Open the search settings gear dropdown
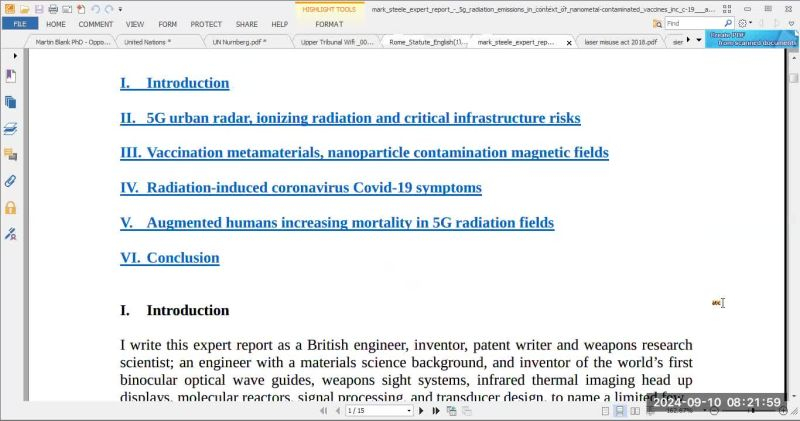The width and height of the screenshot is (800, 421). 745,23
